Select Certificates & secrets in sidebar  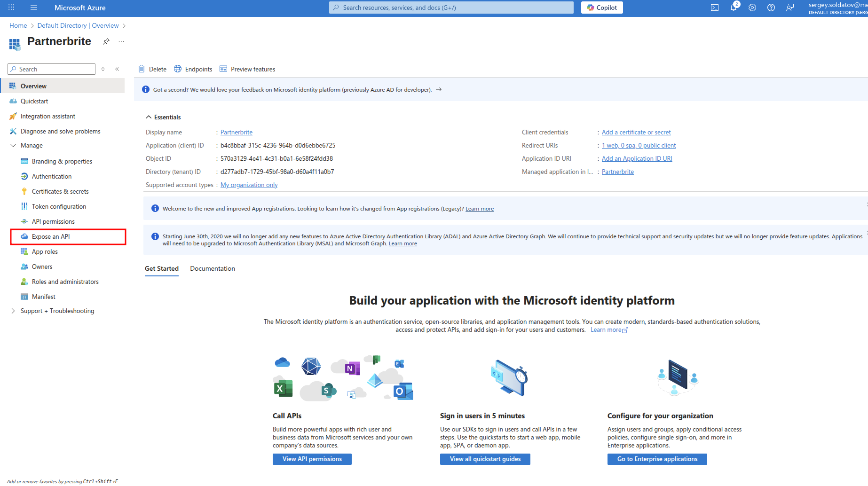click(60, 192)
